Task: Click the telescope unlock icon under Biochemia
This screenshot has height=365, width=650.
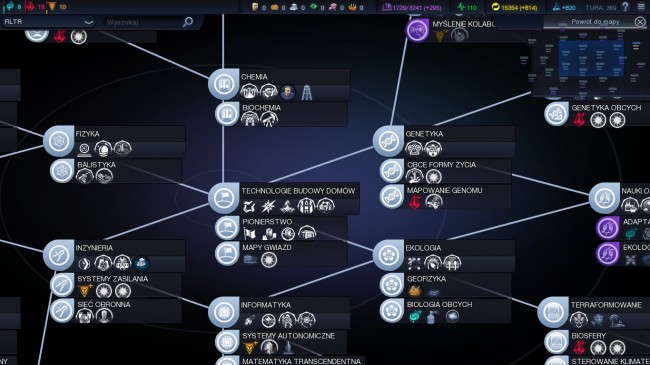Action: click(x=269, y=119)
